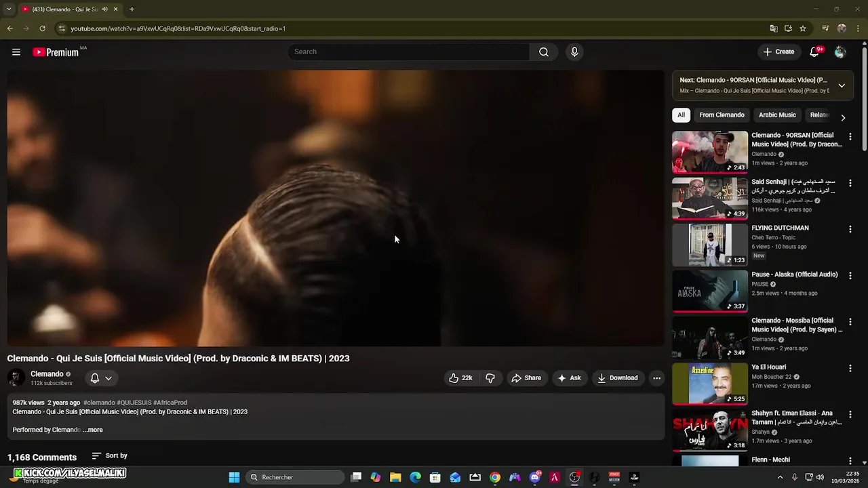Viewport: 868px width, 488px height.
Task: Click the Create button
Action: 778,52
